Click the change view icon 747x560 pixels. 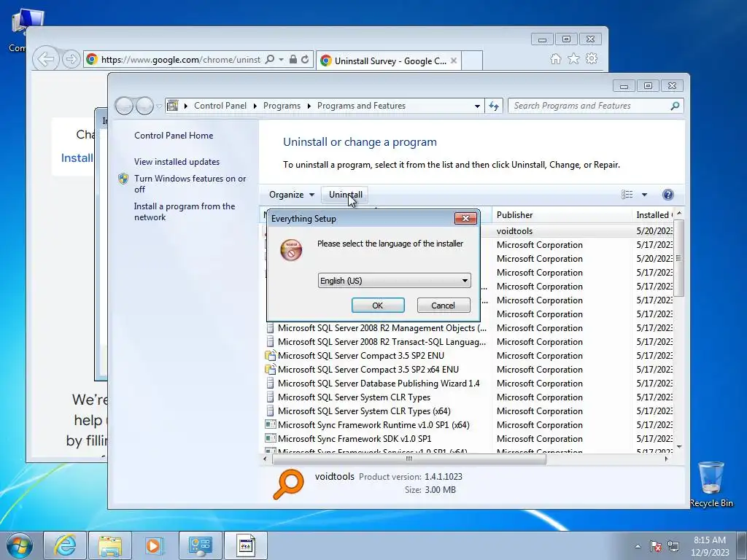click(627, 194)
